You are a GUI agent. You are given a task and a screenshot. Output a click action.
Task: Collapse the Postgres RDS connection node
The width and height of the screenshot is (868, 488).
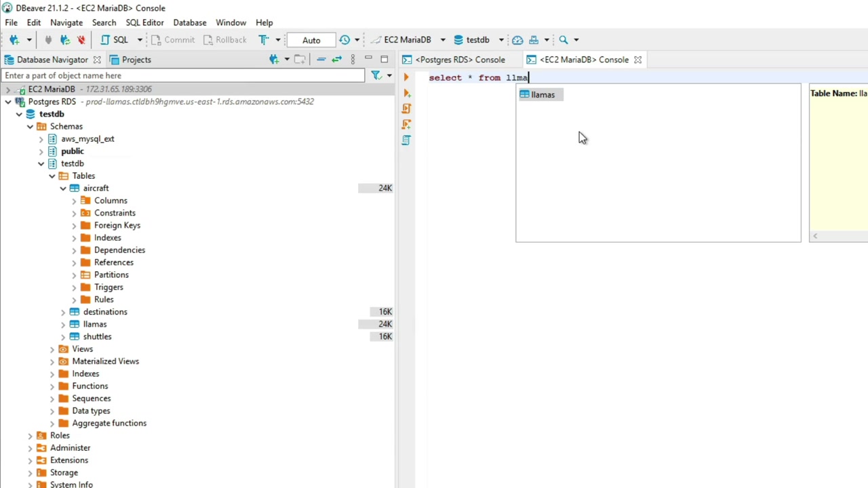[8, 102]
